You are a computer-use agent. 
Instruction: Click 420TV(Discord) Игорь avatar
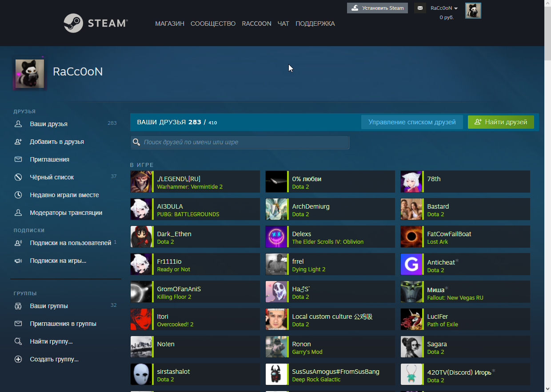click(411, 374)
